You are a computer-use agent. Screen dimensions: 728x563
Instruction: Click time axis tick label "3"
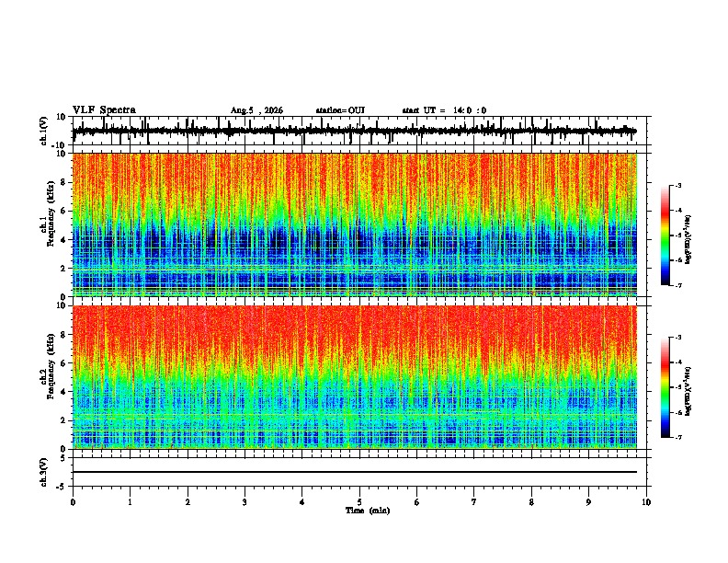(245, 502)
